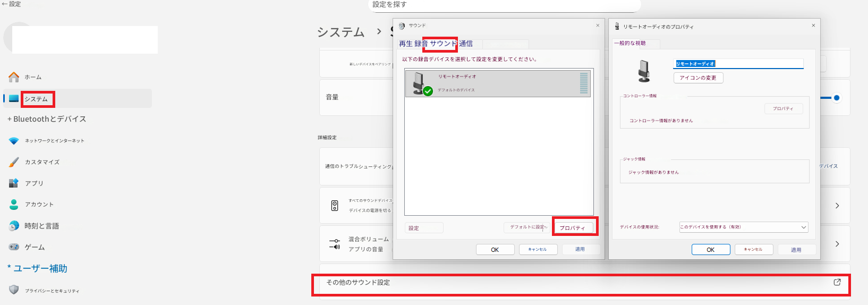The width and height of the screenshot is (868, 305).
Task: Click the アプリ icon in the sidebar
Action: point(14,183)
